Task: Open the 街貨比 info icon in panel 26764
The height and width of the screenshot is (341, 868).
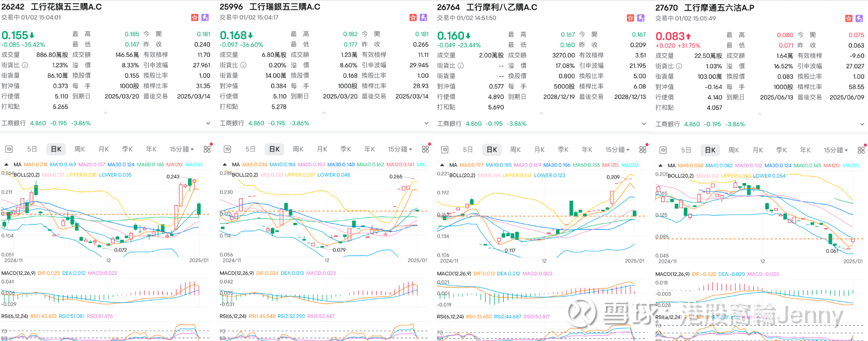Action: 460,65
